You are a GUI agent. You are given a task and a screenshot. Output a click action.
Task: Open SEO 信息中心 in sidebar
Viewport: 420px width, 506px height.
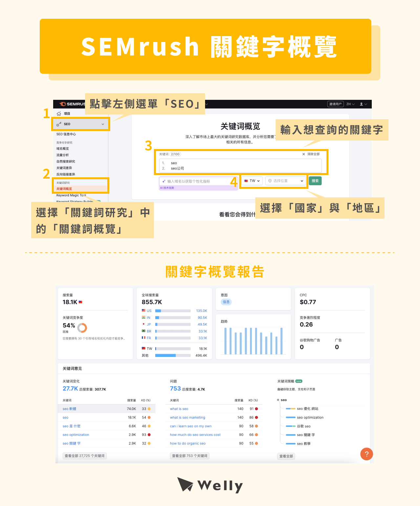[x=66, y=134]
